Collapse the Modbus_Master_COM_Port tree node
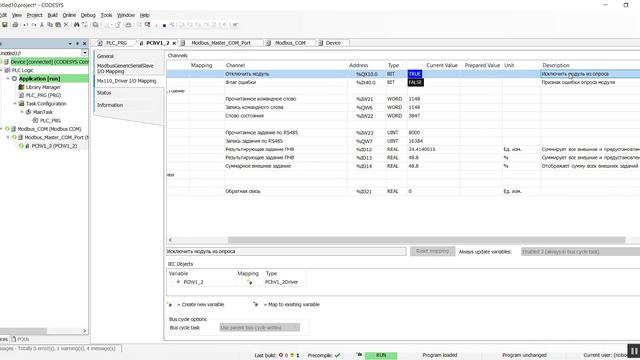 8,138
